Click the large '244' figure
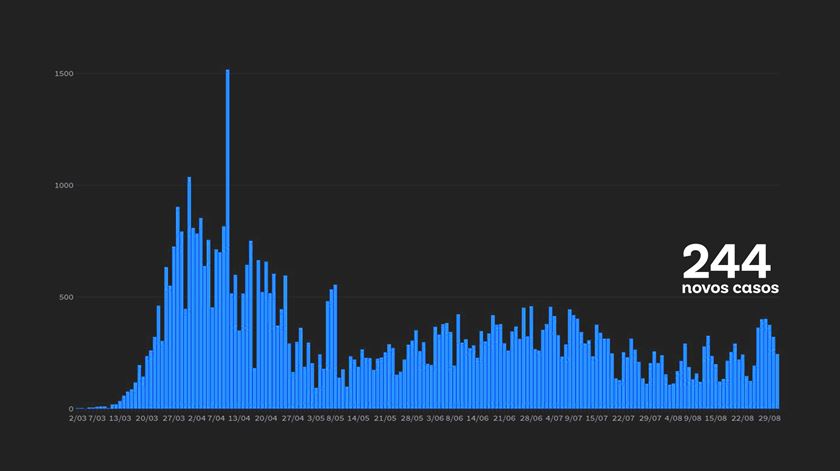Viewport: 840px width, 471px height. coord(726,261)
